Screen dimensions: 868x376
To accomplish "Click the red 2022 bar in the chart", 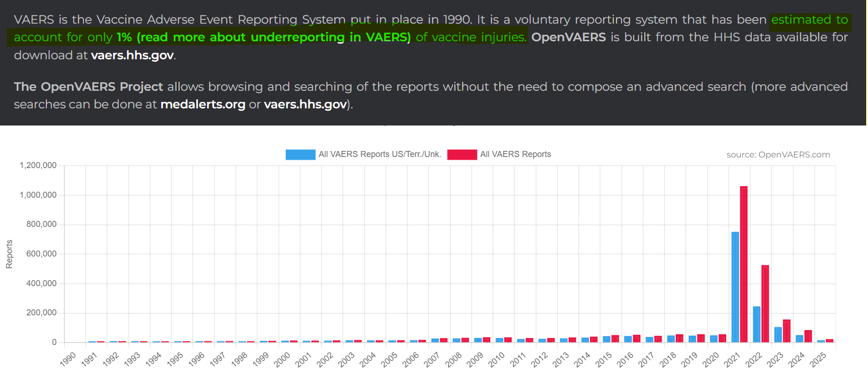I will tap(765, 304).
